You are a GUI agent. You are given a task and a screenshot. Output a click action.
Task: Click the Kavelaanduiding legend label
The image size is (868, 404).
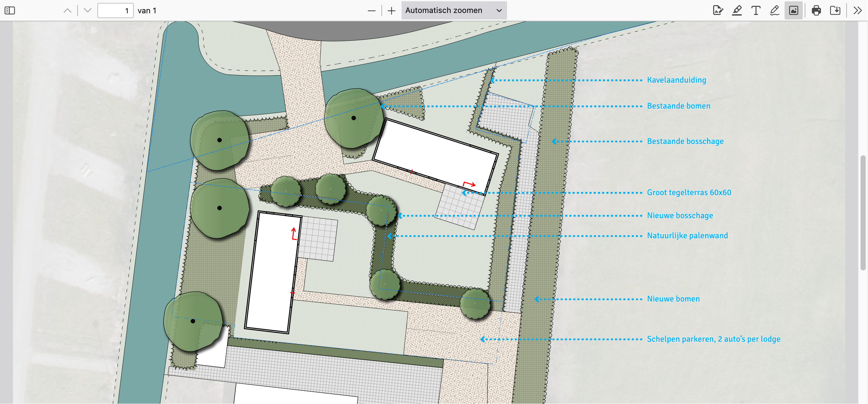click(676, 80)
